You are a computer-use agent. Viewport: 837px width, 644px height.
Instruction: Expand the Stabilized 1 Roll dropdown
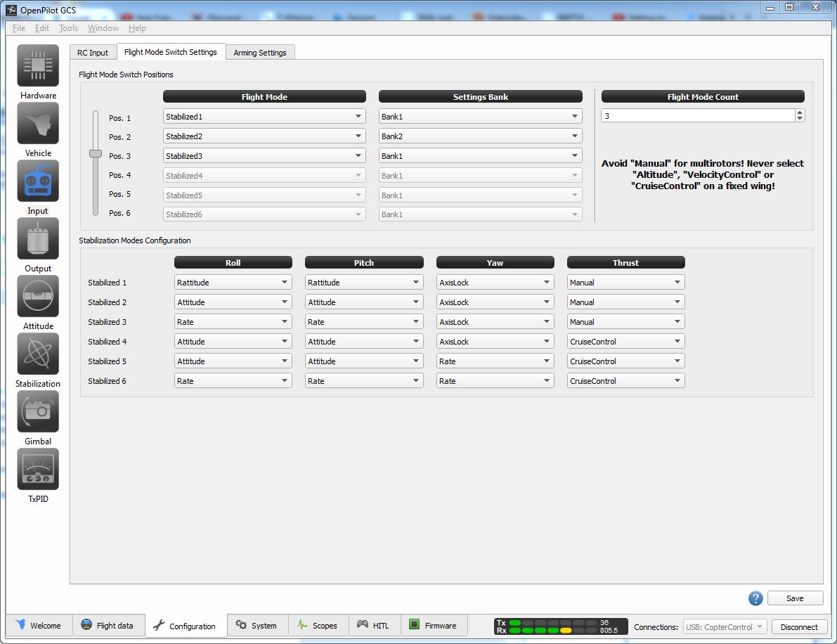[x=233, y=283]
